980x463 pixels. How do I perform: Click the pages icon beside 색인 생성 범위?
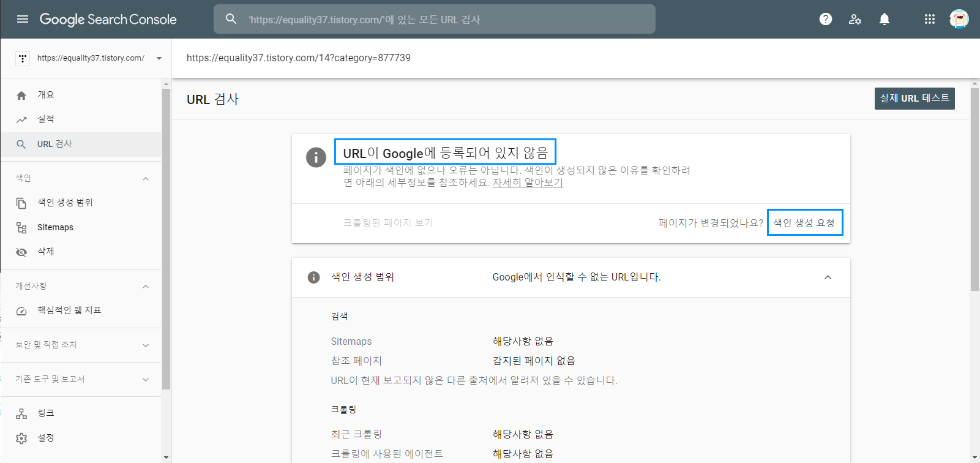click(21, 203)
